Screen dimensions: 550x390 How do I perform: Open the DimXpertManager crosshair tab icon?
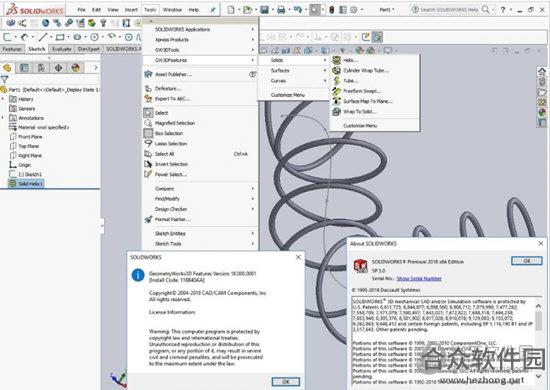[x=58, y=68]
